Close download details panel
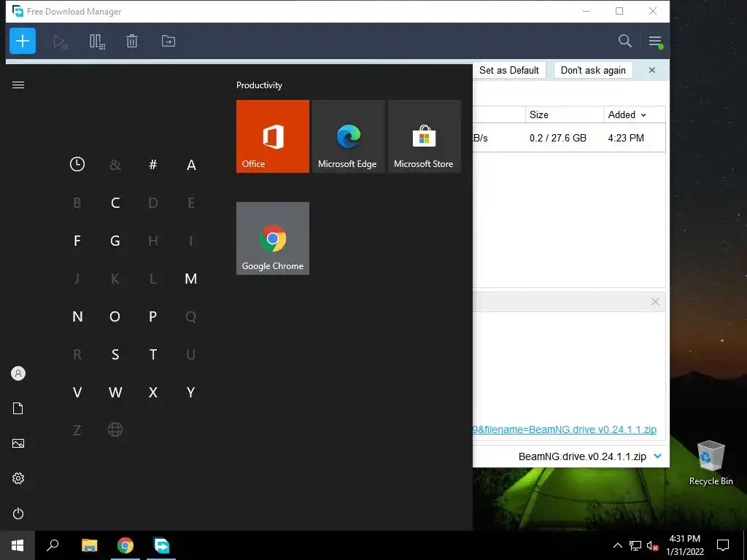This screenshot has width=747, height=560. pyautogui.click(x=655, y=302)
